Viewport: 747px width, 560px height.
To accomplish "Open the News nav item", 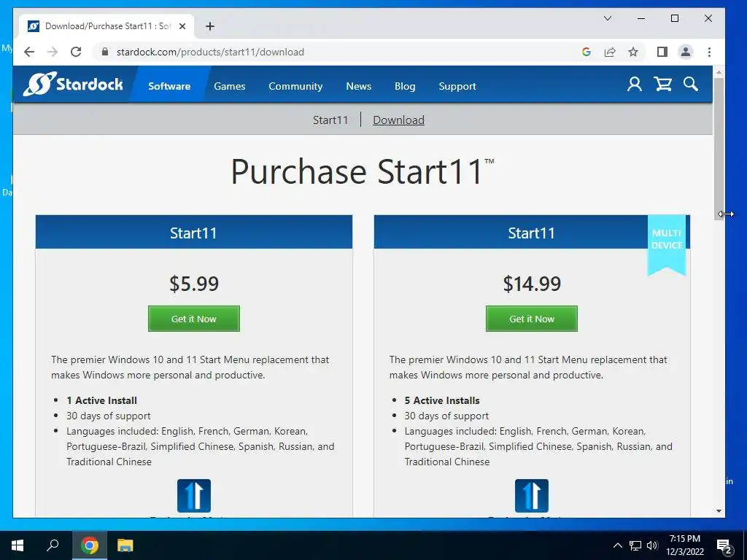I will (x=358, y=86).
